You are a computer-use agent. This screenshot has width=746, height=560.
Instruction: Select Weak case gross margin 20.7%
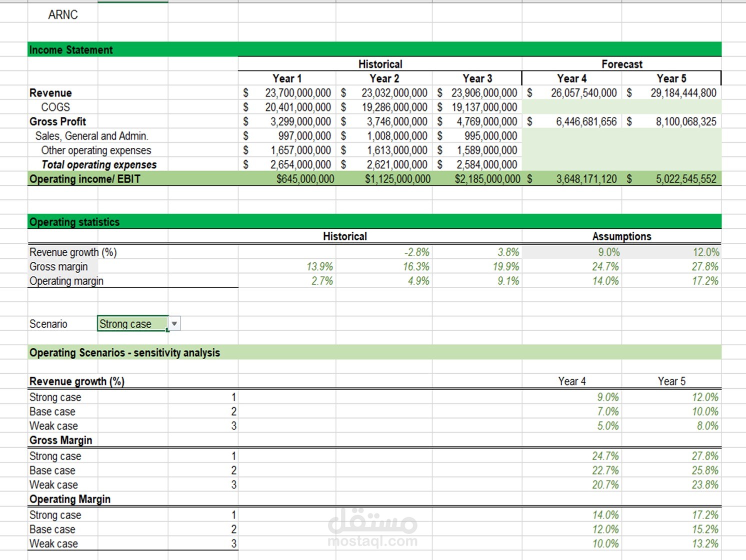605,485
